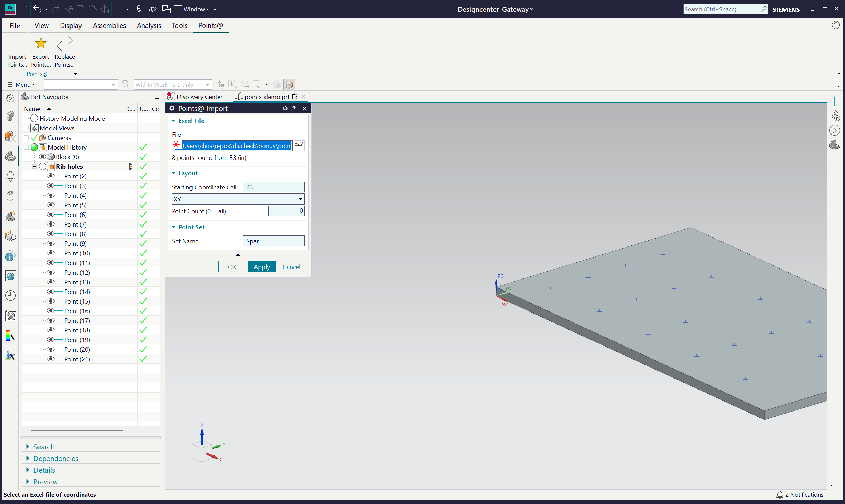
Task: Click the Import Points ribbon icon
Action: pos(17,43)
